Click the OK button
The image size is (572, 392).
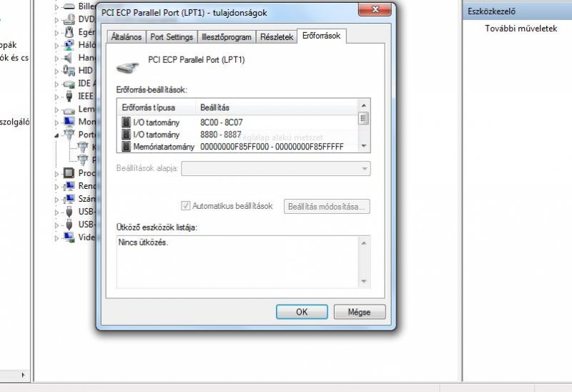click(x=302, y=312)
